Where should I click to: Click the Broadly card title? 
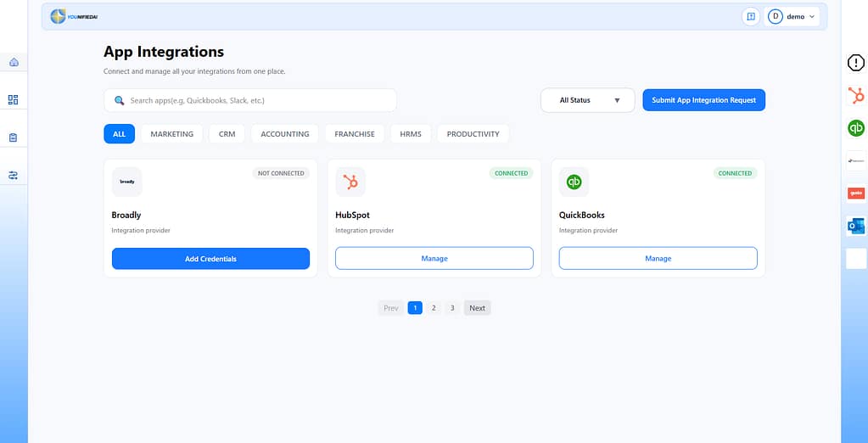126,215
